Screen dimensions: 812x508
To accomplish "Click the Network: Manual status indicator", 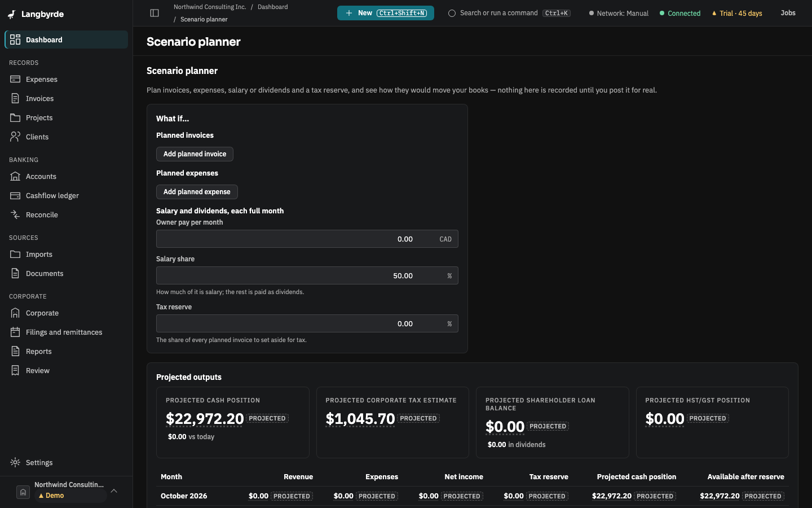I will click(x=619, y=13).
